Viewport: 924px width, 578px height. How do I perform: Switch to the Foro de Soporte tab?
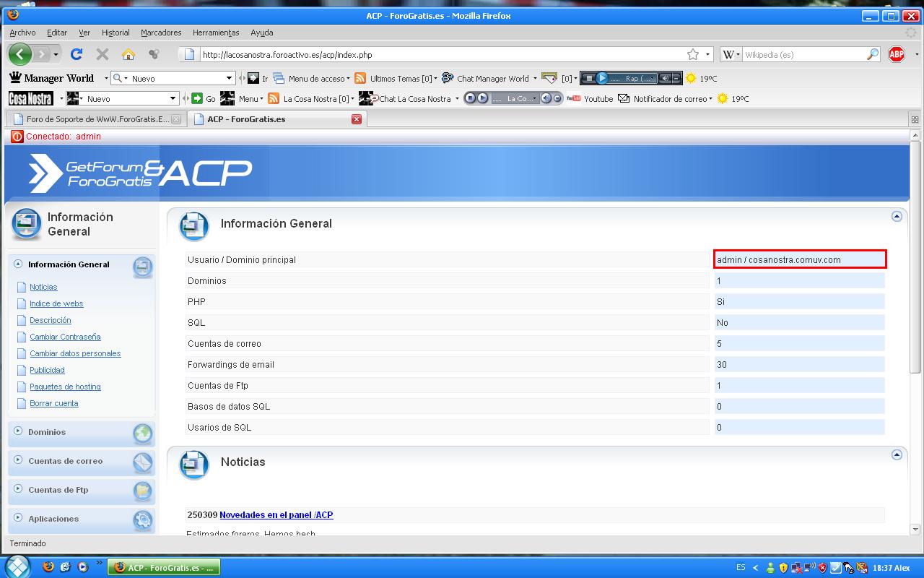pos(96,119)
